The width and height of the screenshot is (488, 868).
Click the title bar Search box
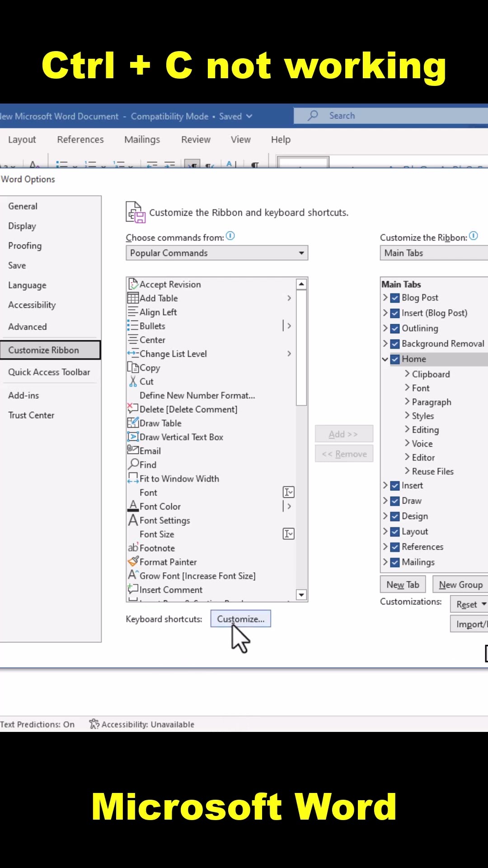click(x=391, y=115)
